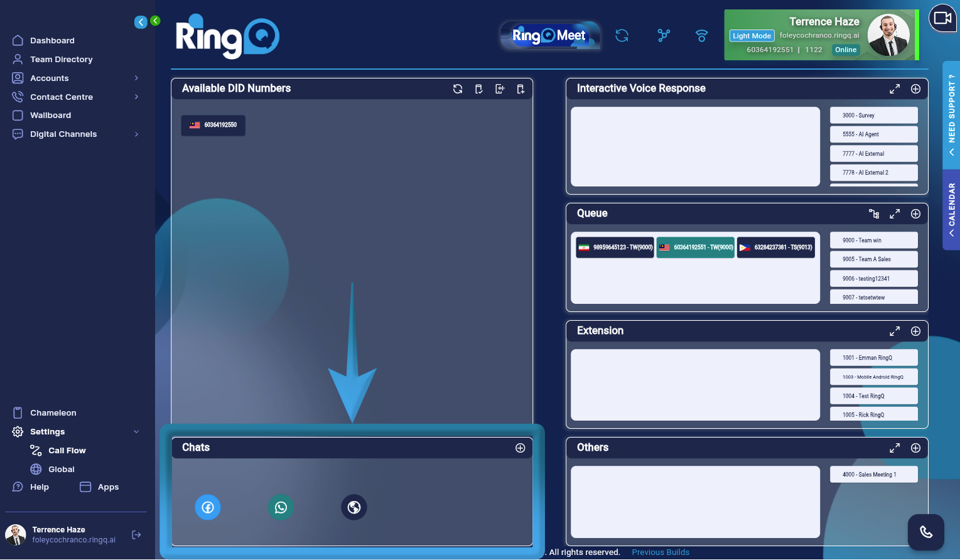Open the call tree view icon on Queue panel
Viewport: 960px width, 560px height.
[874, 213]
